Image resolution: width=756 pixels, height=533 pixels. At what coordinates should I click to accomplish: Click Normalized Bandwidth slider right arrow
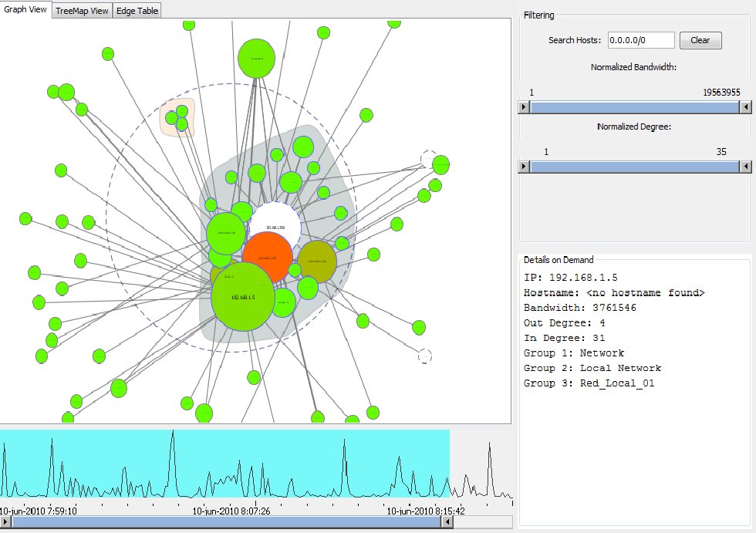click(745, 107)
